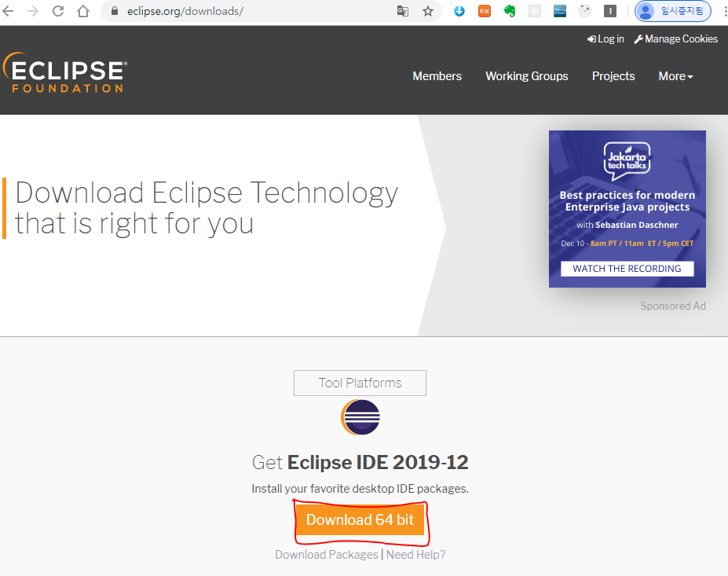
Task: Click the gray React-style extension icon
Action: pyautogui.click(x=535, y=11)
